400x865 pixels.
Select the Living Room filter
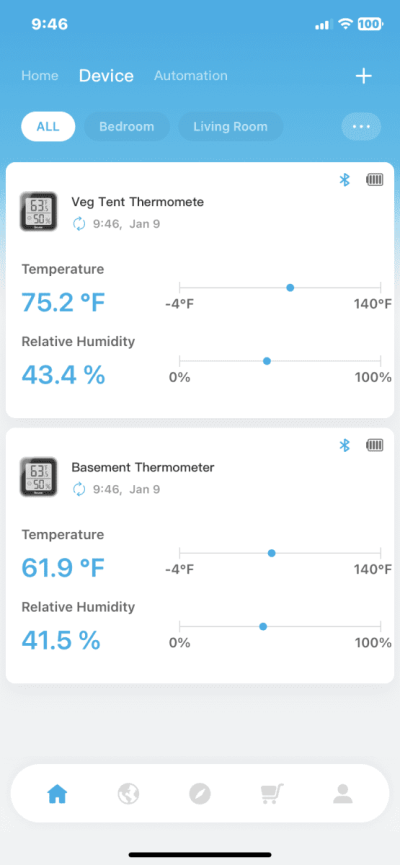[230, 126]
